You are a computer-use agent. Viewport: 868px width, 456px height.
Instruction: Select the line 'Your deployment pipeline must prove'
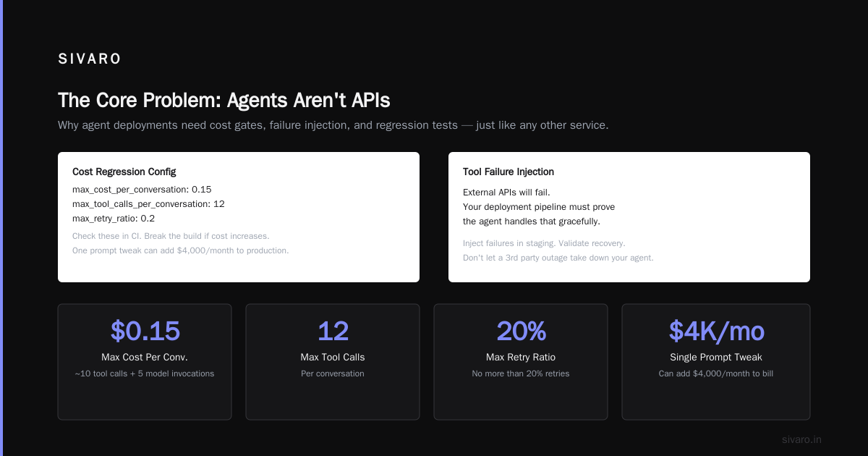(539, 207)
